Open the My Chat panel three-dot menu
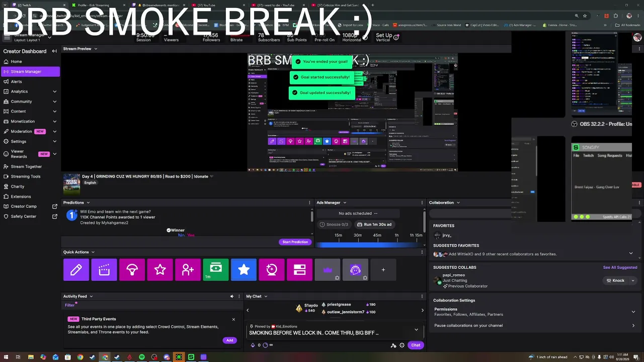Viewport: 644px width, 362px height. [x=422, y=297]
